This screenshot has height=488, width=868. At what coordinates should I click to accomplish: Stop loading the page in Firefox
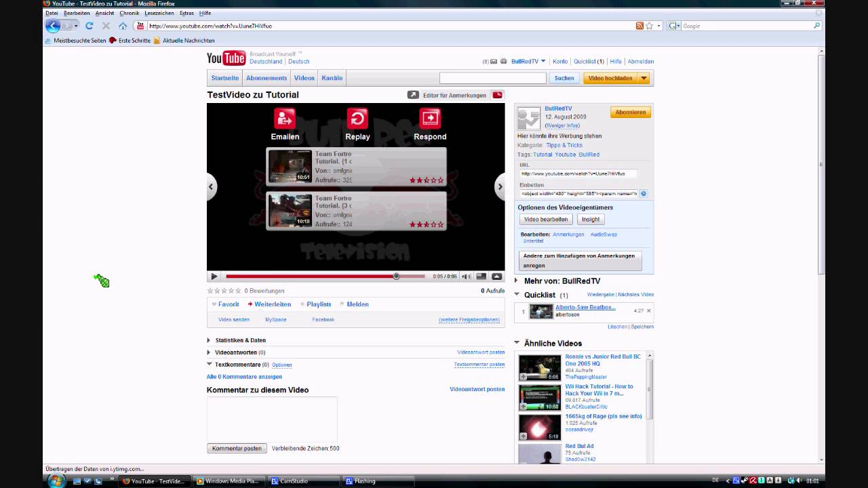coord(106,26)
